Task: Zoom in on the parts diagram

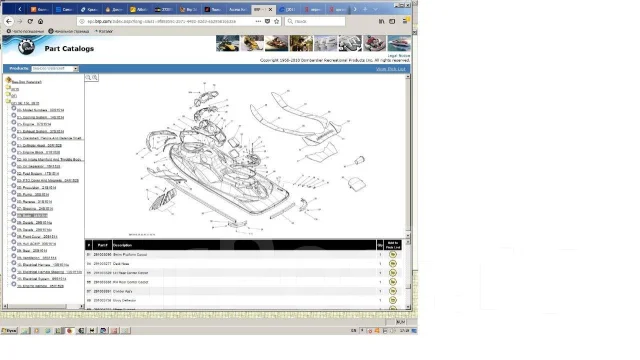Action: pos(88,78)
